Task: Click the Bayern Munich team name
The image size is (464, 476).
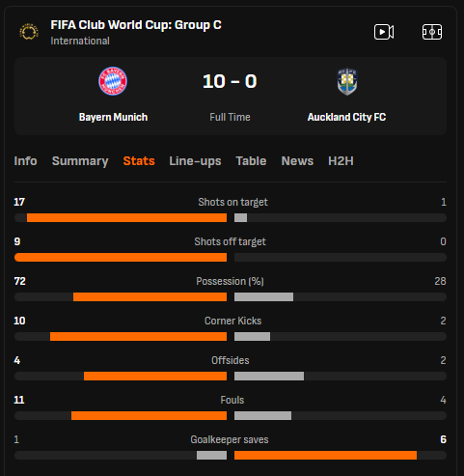Action: 113,117
